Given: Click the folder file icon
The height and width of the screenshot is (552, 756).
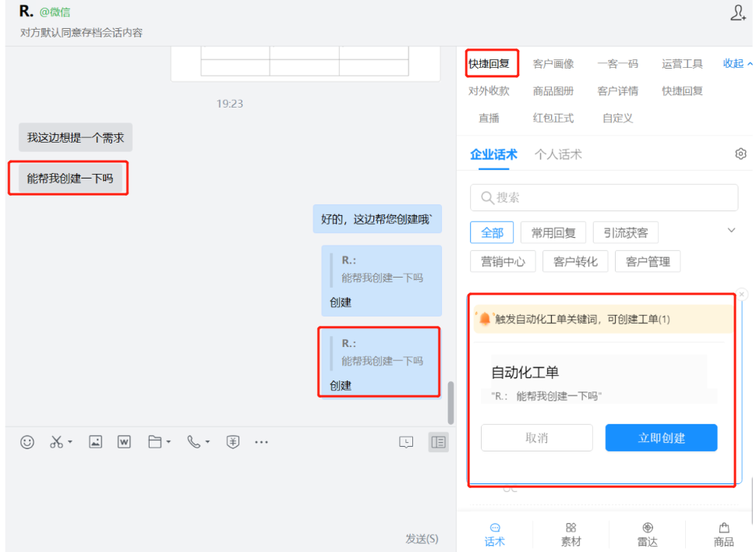Looking at the screenshot, I should pos(155,442).
